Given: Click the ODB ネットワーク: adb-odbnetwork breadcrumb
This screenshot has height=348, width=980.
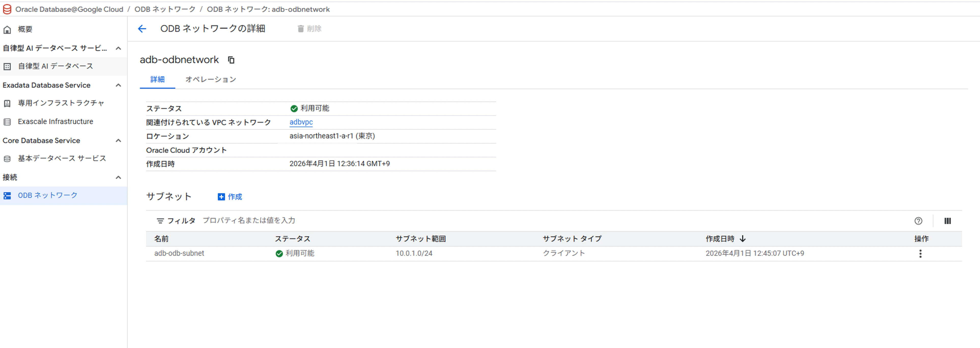Looking at the screenshot, I should click(268, 9).
